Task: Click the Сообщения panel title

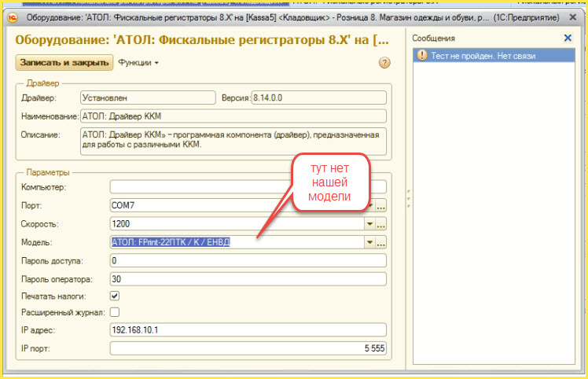Action: [433, 38]
